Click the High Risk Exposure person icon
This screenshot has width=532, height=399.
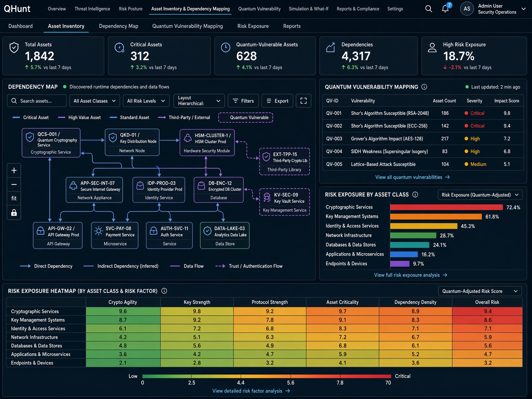pos(432,48)
